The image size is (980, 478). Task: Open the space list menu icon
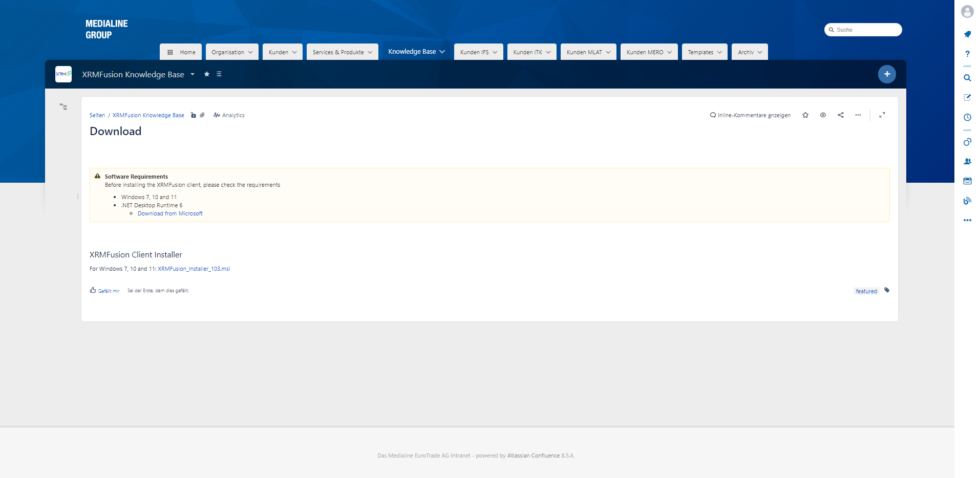pos(219,74)
